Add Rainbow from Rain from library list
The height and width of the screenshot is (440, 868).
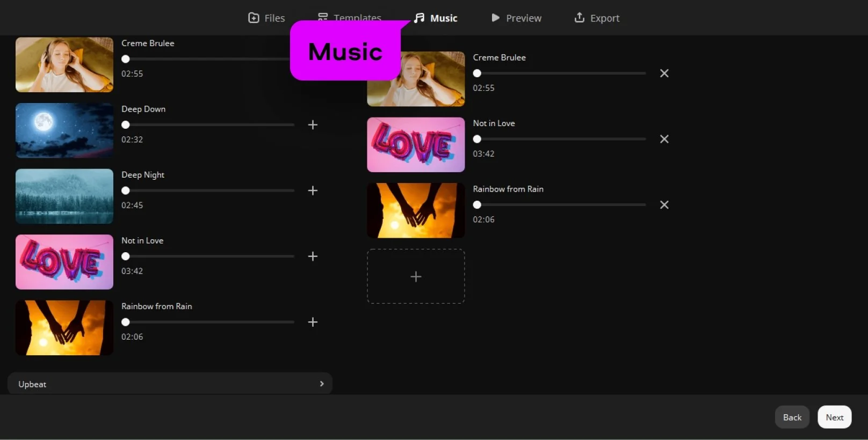click(x=313, y=322)
